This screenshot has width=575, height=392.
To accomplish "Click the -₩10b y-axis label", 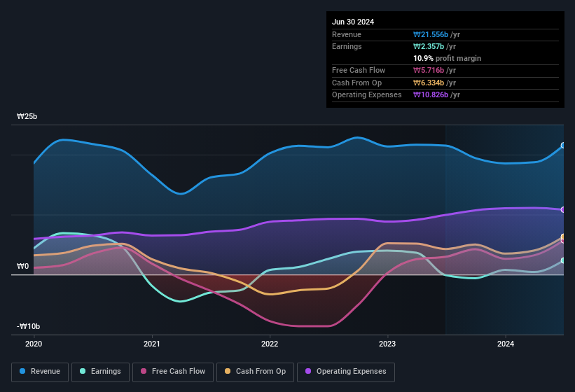I will [28, 326].
